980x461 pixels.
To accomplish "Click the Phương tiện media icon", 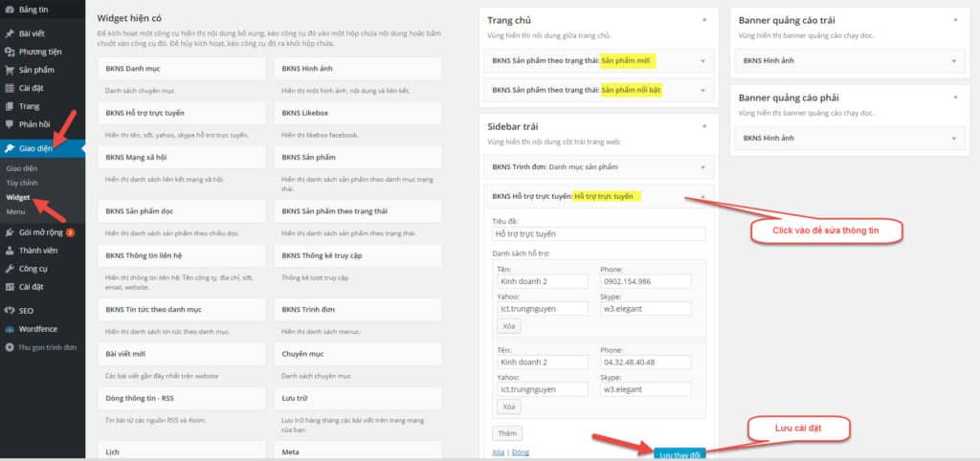I will click(10, 52).
